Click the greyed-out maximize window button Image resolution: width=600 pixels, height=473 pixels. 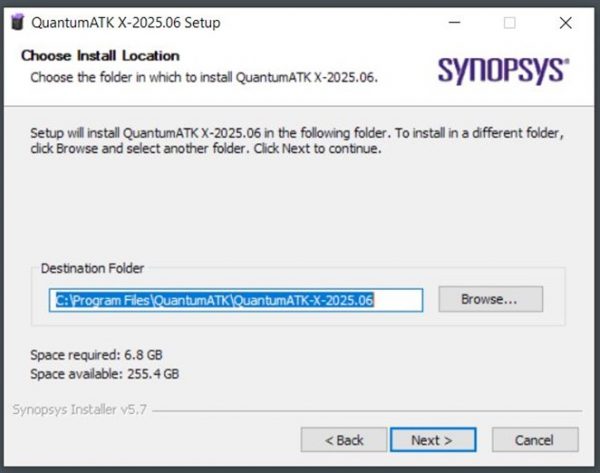[x=509, y=23]
